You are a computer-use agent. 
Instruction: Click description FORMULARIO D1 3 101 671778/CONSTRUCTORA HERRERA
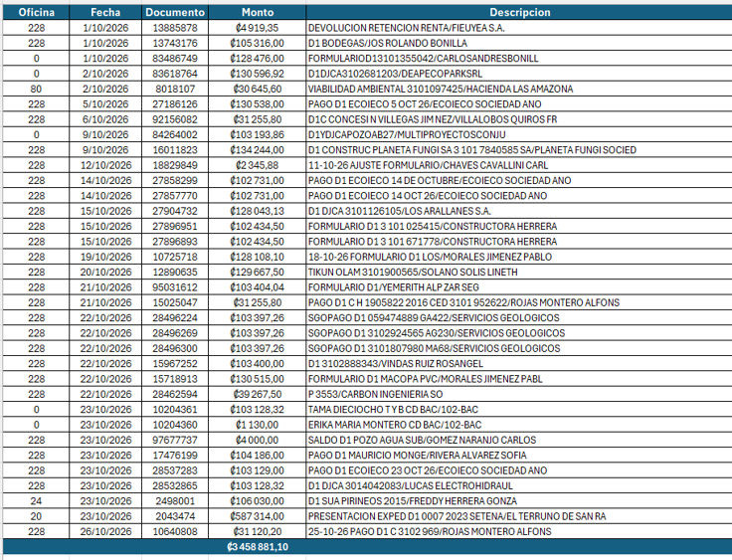tap(433, 242)
